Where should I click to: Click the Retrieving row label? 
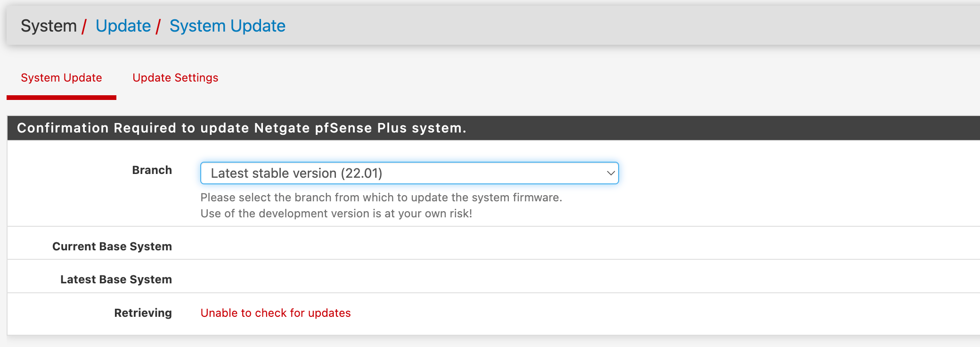[x=143, y=313]
